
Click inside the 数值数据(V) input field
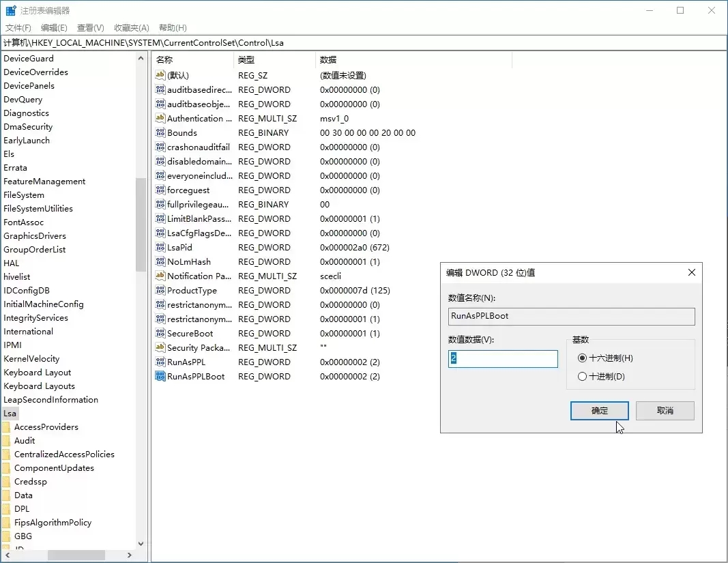pos(503,358)
